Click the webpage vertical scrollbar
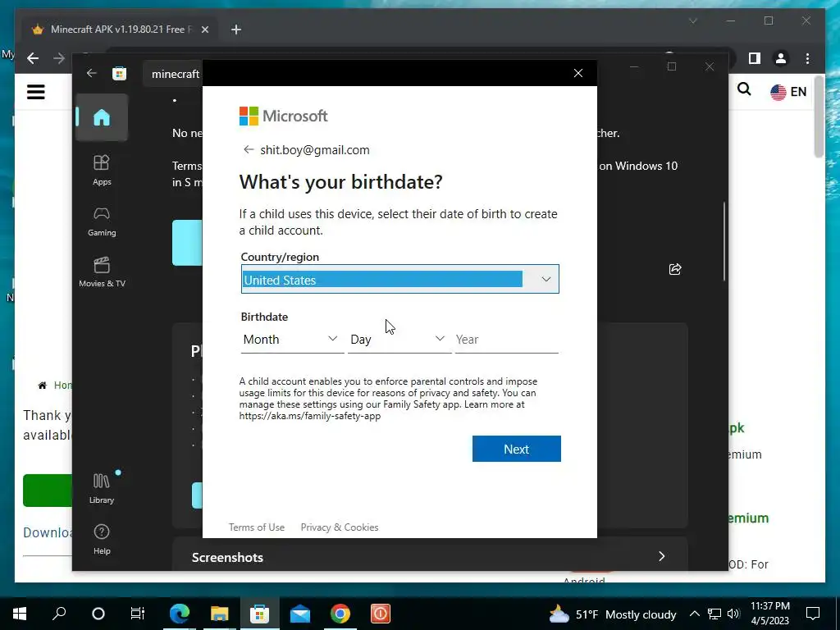The width and height of the screenshot is (840, 630). [819, 118]
